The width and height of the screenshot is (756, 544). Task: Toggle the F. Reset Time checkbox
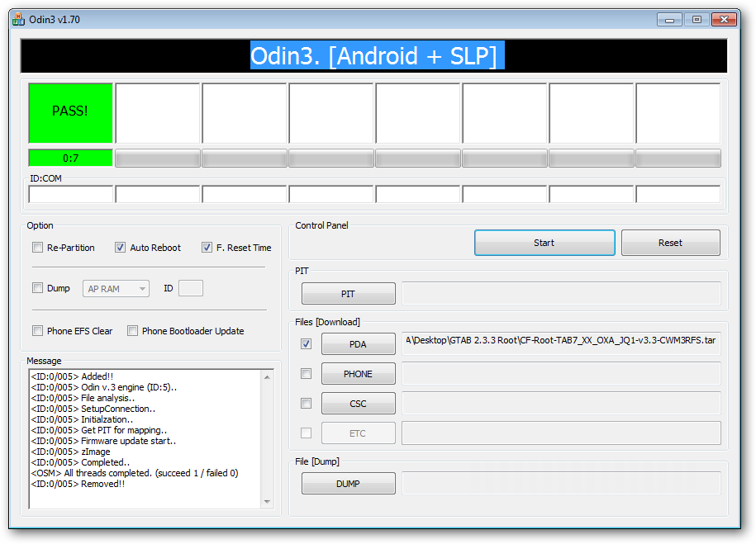(x=207, y=248)
